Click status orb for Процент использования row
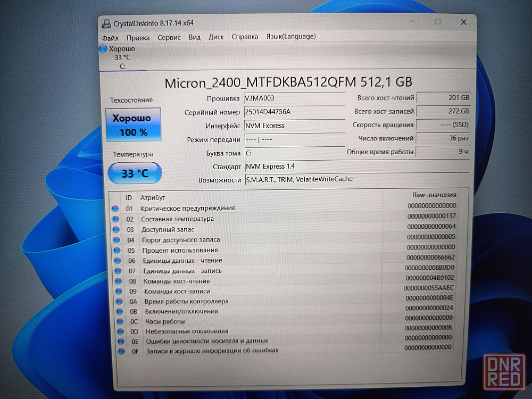This screenshot has width=532, height=399. 116,250
